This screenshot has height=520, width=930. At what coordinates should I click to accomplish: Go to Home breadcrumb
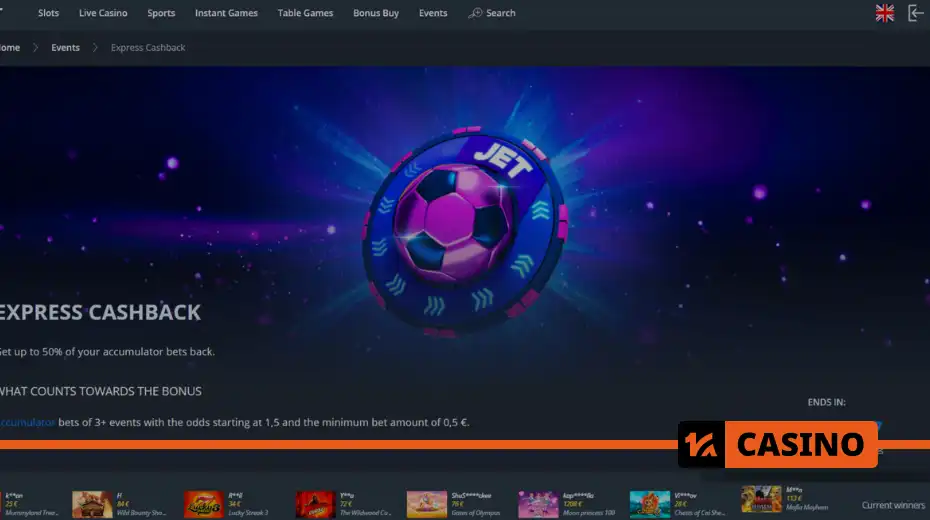point(9,47)
